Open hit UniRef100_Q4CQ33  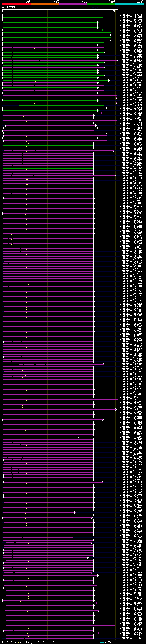pyautogui.click(x=131, y=146)
